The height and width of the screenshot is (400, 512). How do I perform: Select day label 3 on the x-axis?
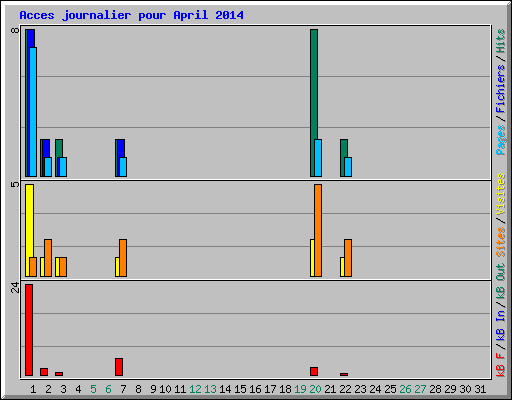64,389
